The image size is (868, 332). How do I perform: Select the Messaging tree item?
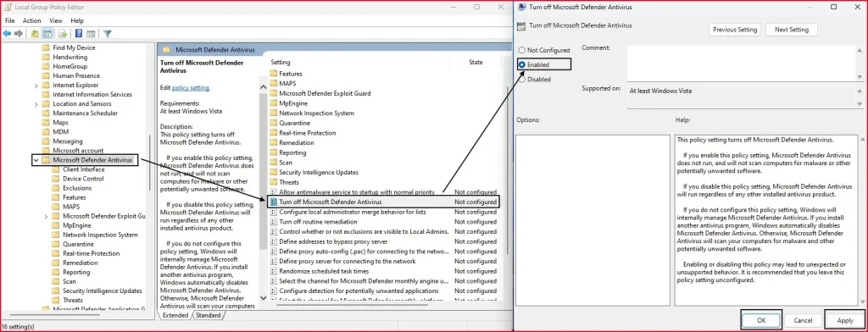pyautogui.click(x=68, y=141)
